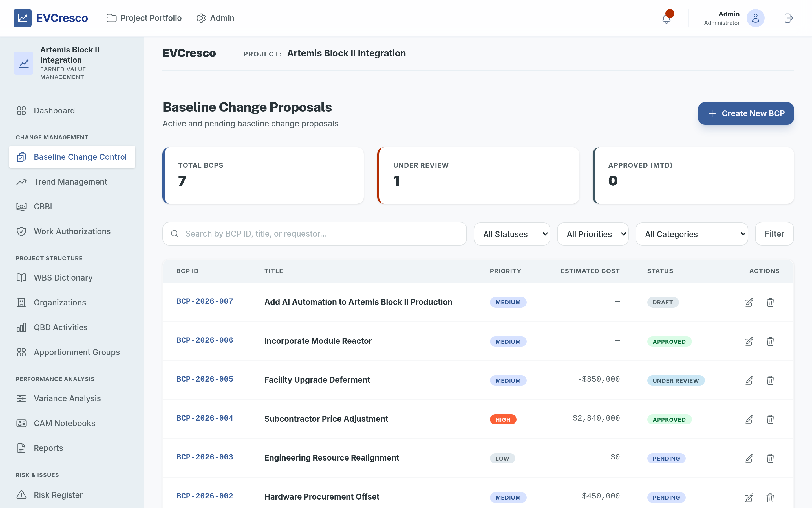Open Trend Management in sidebar
The width and height of the screenshot is (812, 508).
72,182
